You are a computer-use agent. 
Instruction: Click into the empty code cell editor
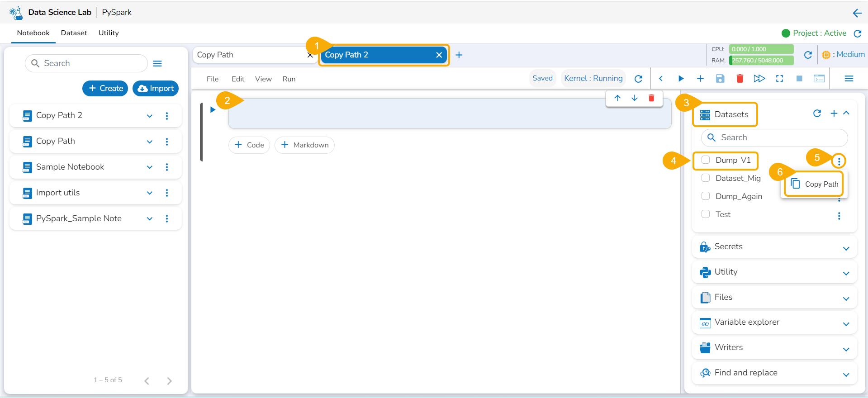coord(450,114)
